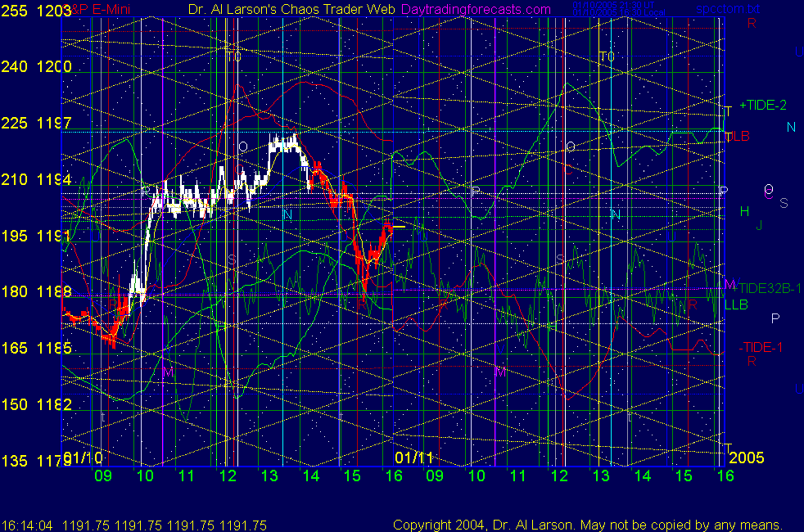Pick the H planet marker
This screenshot has height=532, width=804.
pyautogui.click(x=744, y=211)
